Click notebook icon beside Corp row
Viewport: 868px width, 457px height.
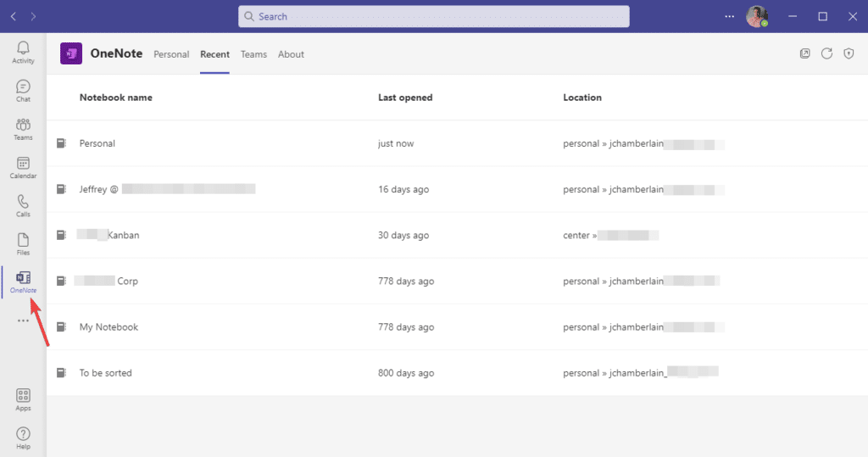(61, 281)
